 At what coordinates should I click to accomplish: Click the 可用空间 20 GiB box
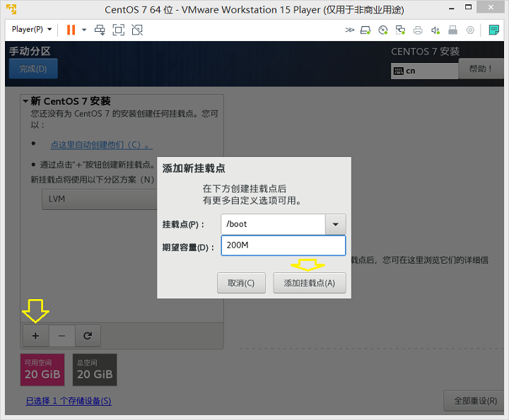[42, 370]
